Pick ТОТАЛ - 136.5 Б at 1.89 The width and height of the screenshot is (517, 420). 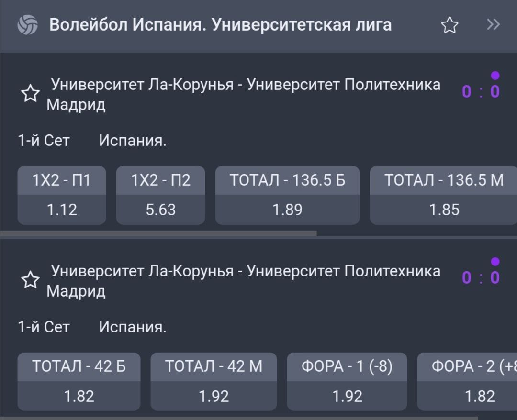287,195
